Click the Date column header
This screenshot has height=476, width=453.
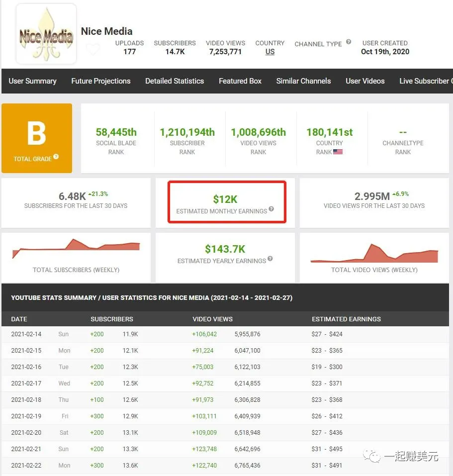click(x=19, y=319)
